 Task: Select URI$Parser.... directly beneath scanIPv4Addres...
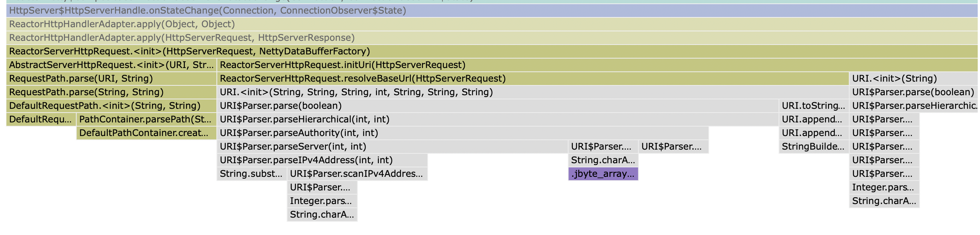click(x=322, y=187)
